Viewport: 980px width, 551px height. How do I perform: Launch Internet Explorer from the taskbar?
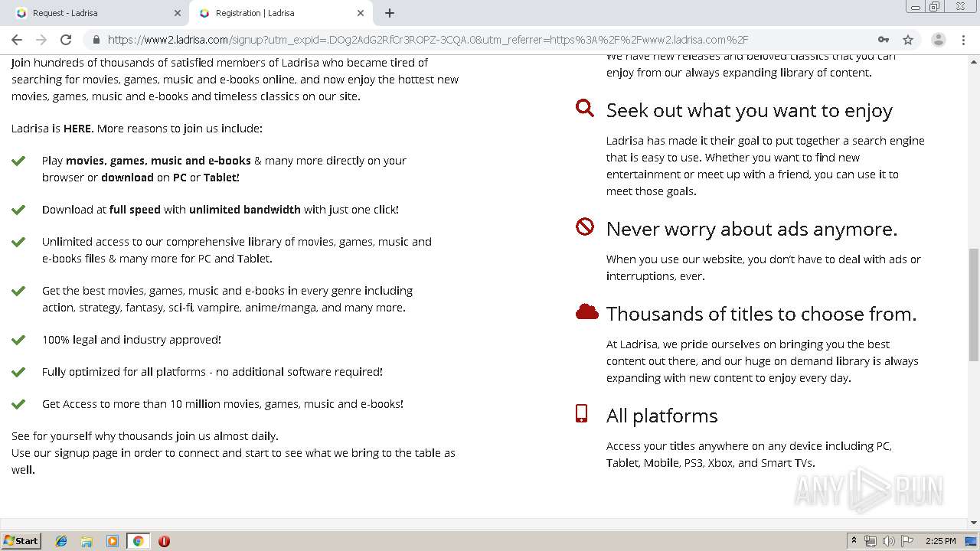[61, 541]
